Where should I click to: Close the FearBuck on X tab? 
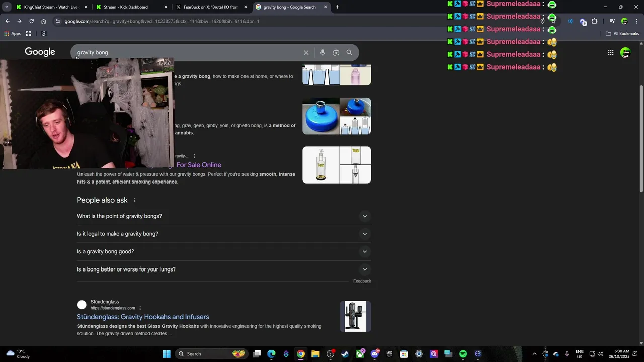(246, 7)
